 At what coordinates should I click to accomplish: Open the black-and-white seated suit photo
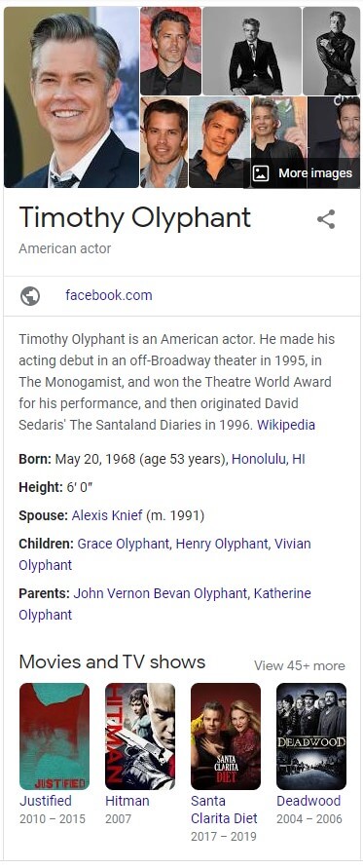click(252, 51)
